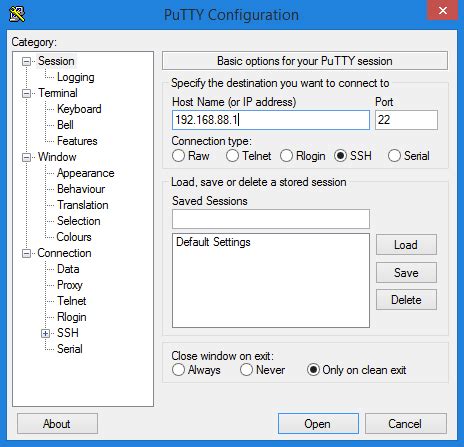Open the Terminal category

(x=58, y=93)
